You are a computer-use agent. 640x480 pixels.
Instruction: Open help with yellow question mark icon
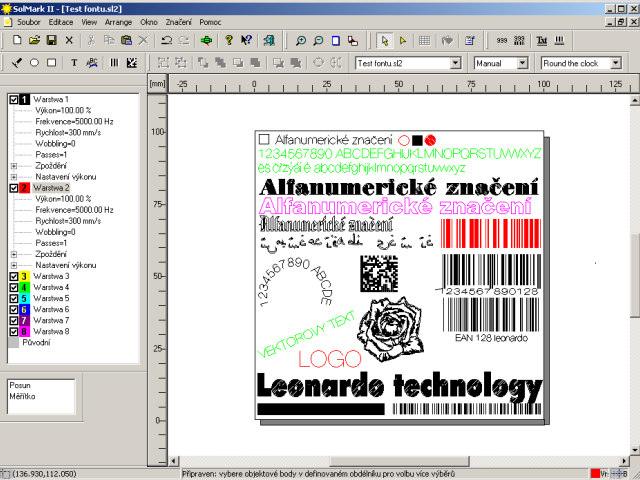point(229,40)
